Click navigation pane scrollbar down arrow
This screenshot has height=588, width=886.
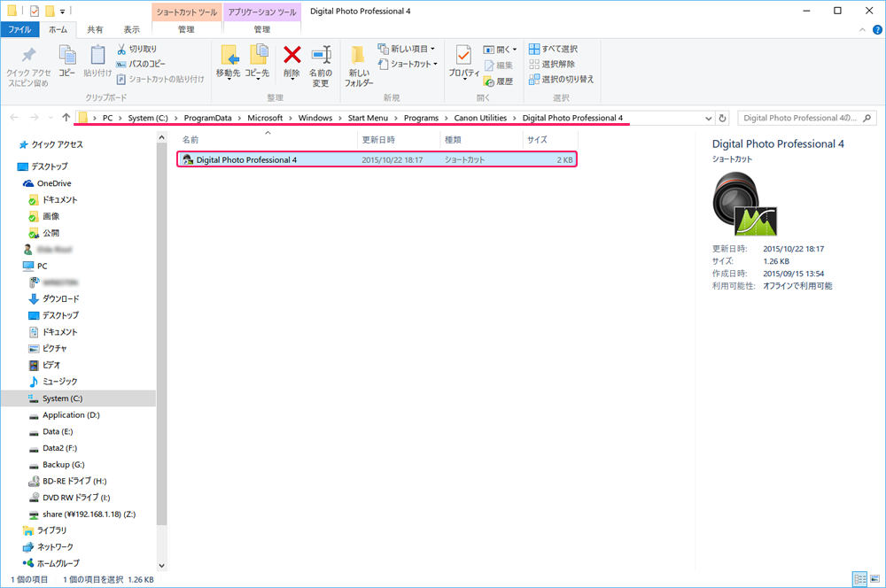tap(161, 565)
